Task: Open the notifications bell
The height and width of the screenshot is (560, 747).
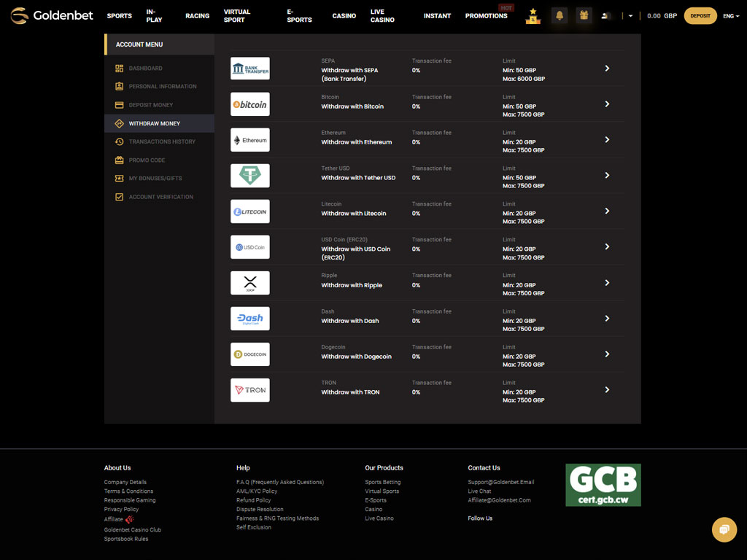Action: point(560,16)
